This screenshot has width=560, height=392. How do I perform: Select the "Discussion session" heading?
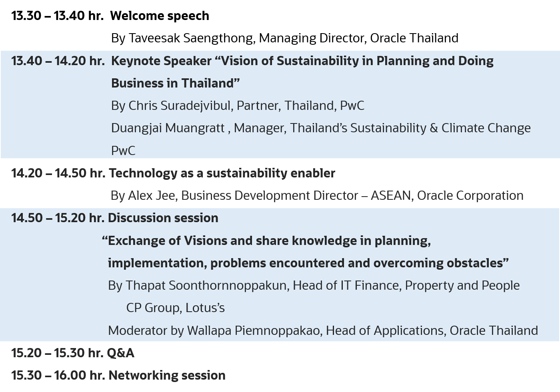163,218
